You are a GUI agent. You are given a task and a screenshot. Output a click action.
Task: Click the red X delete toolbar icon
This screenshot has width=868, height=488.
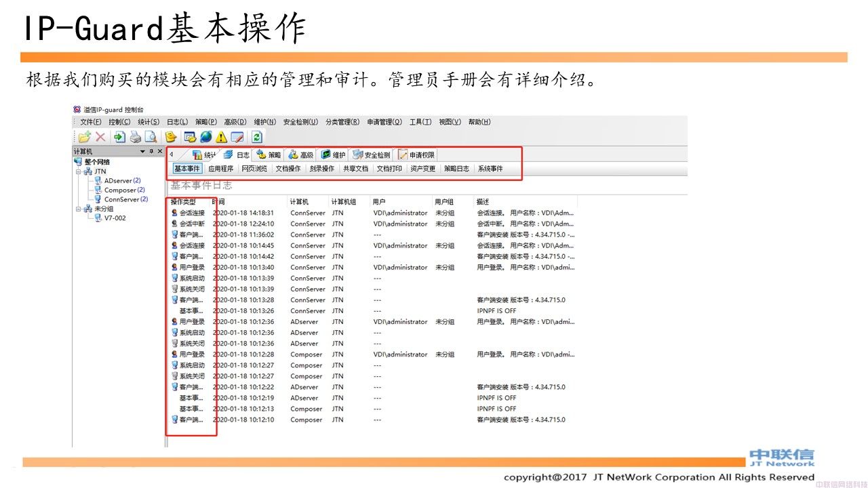(x=100, y=137)
